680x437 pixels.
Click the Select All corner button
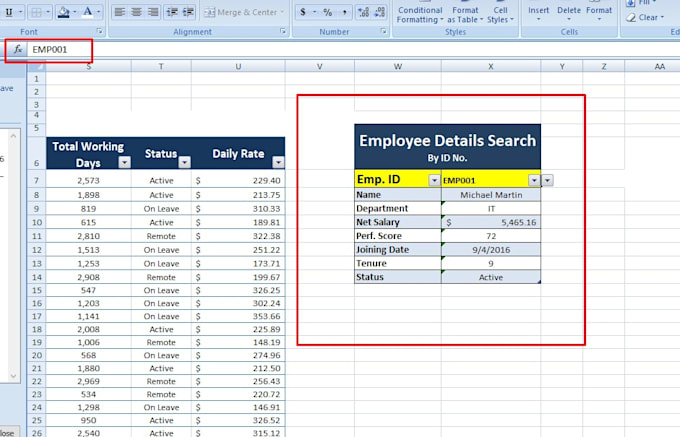click(36, 66)
